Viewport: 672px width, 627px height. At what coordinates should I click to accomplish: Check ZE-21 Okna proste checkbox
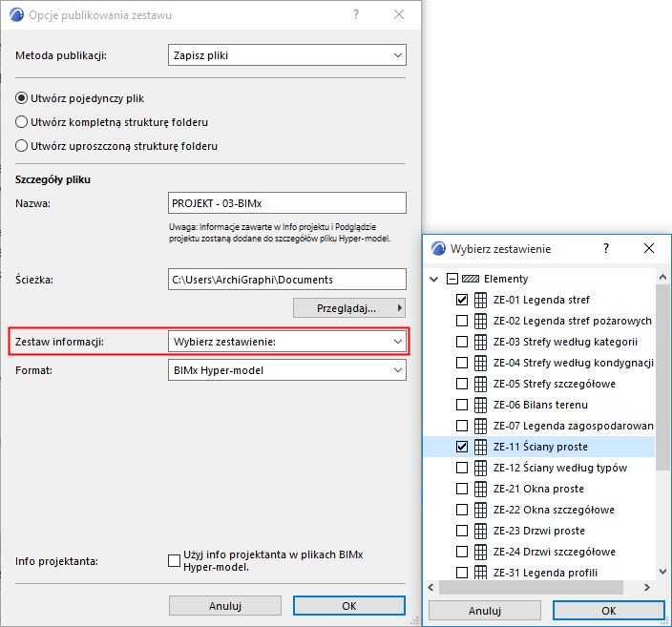pos(462,489)
